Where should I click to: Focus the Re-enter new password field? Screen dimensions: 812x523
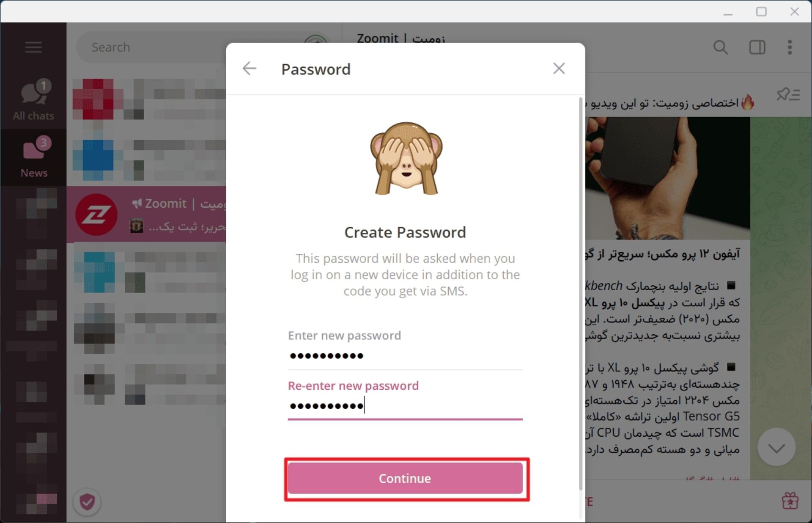tap(405, 406)
